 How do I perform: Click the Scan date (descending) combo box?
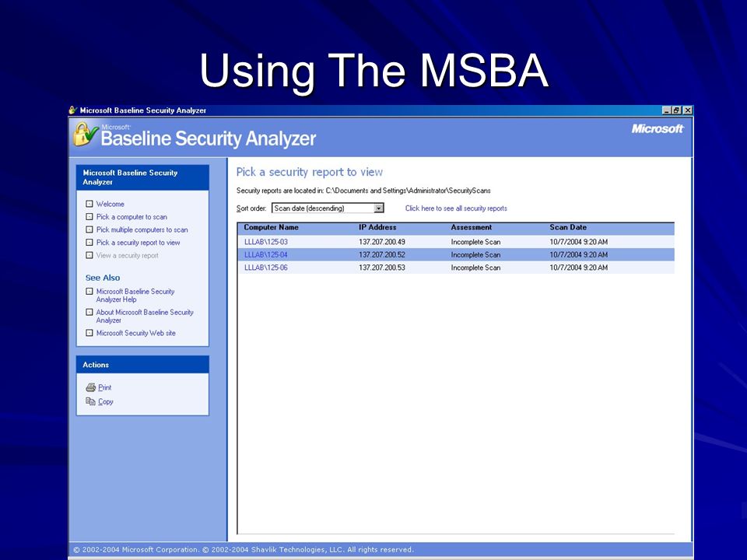click(x=328, y=208)
